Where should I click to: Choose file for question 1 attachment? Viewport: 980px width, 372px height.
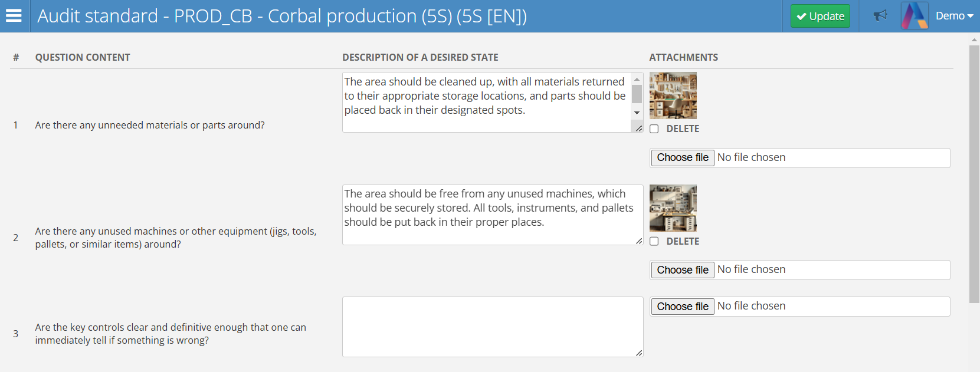pyautogui.click(x=683, y=157)
